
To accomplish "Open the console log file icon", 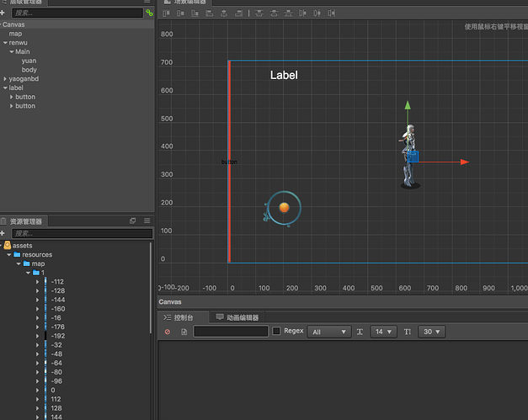I will click(x=184, y=332).
